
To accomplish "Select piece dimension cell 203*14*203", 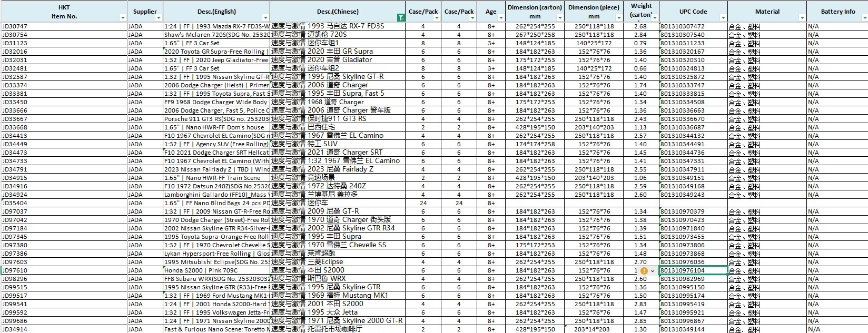I will (x=594, y=329).
